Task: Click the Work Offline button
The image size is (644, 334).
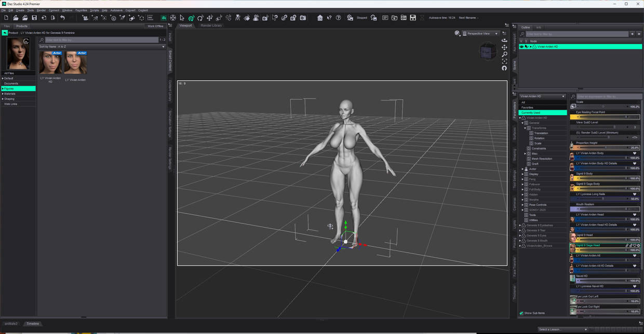Action: click(x=155, y=26)
